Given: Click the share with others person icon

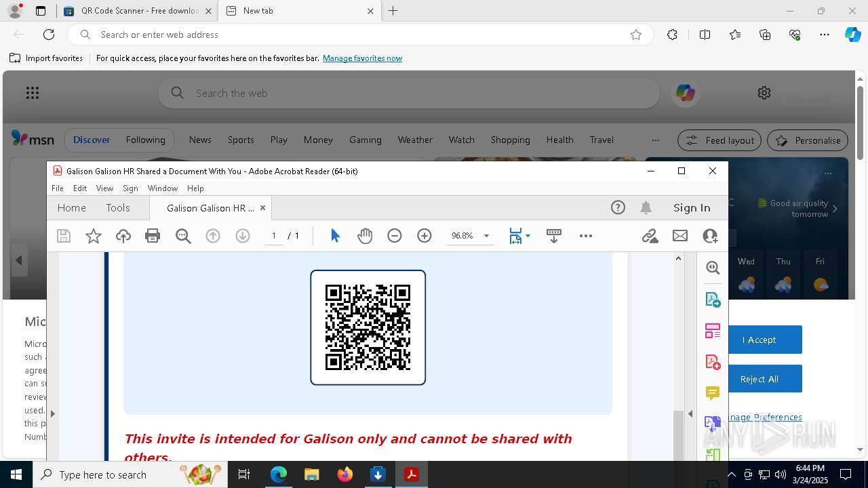Looking at the screenshot, I should point(710,236).
